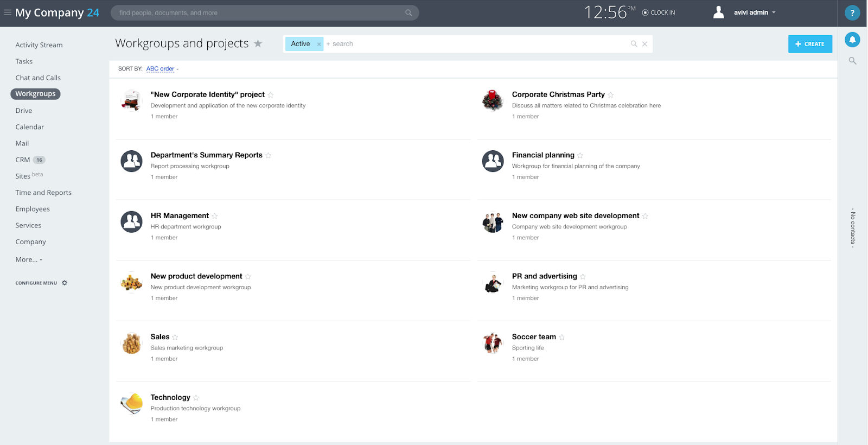Toggle the favorite star for Soccer team

562,337
